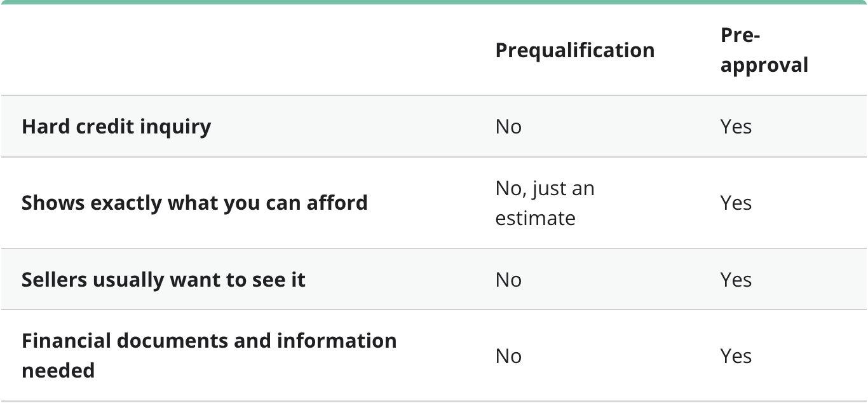Image resolution: width=868 pixels, height=403 pixels.
Task: Click 'No' in the Financial documents row
Action: pos(508,356)
